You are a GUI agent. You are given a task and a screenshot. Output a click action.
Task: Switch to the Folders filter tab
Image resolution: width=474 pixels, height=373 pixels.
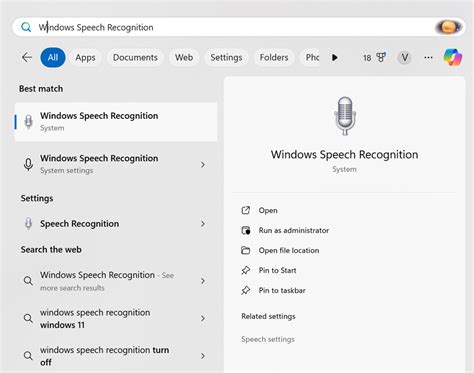pos(274,57)
